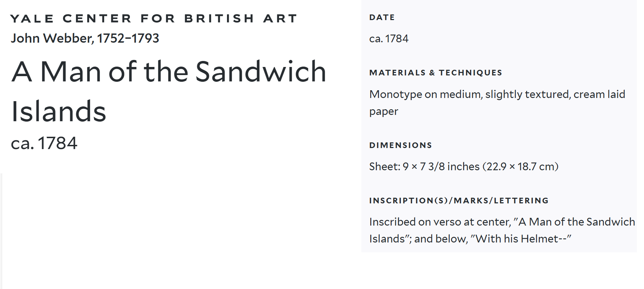Click the metric value 22.9 × 18.7 cm
The width and height of the screenshot is (644, 289).
(x=520, y=166)
